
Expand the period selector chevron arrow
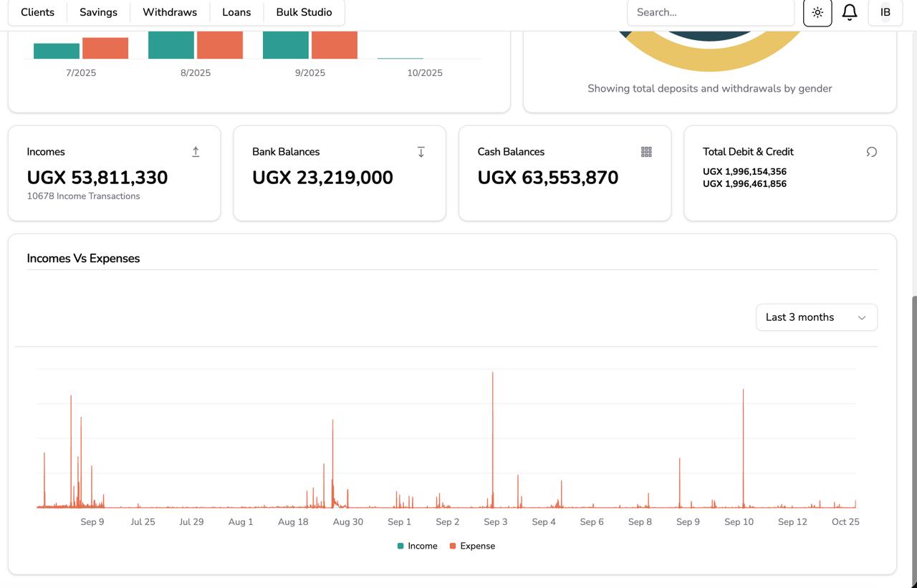tap(862, 317)
